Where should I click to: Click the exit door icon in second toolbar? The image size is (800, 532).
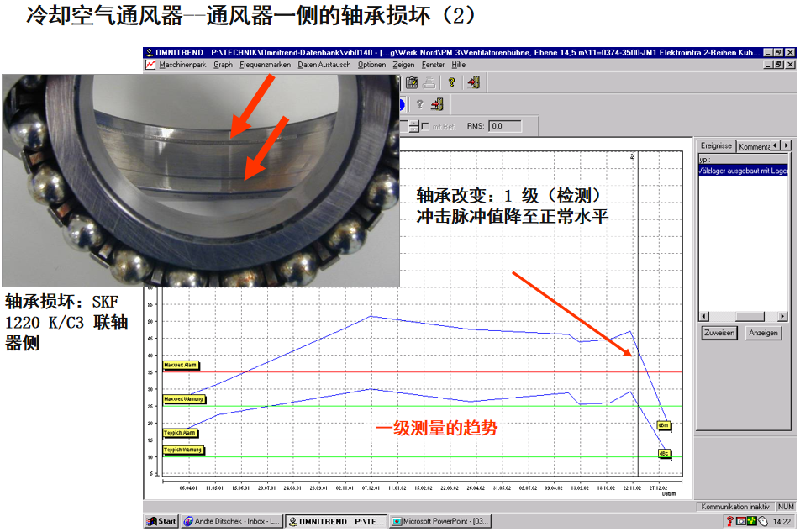pyautogui.click(x=437, y=104)
